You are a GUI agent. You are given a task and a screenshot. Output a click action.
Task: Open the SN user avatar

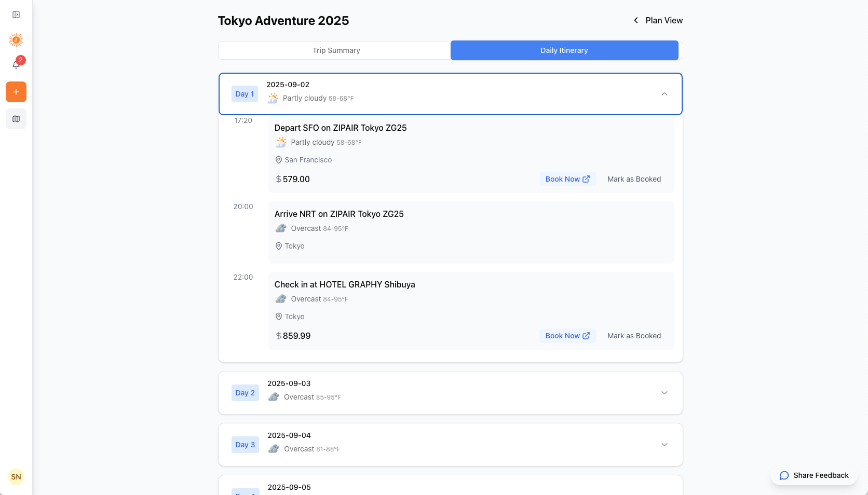[x=16, y=477]
